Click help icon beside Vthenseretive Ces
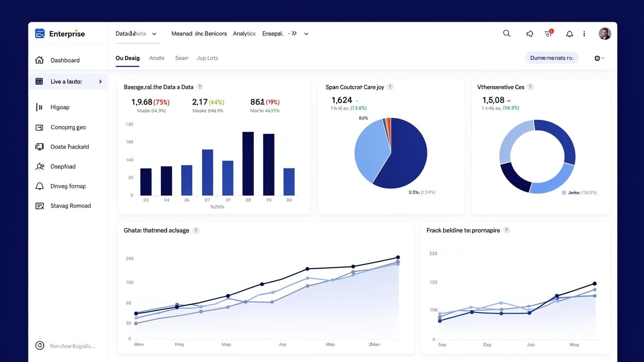Image resolution: width=644 pixels, height=362 pixels. tap(530, 87)
